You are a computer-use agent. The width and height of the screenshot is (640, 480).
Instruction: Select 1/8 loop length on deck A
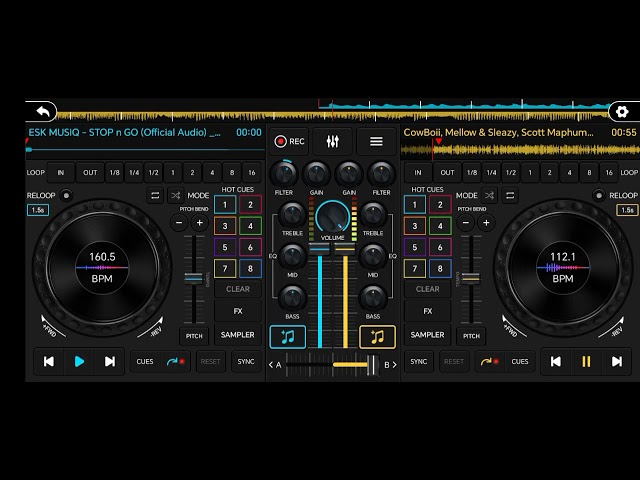pos(115,173)
